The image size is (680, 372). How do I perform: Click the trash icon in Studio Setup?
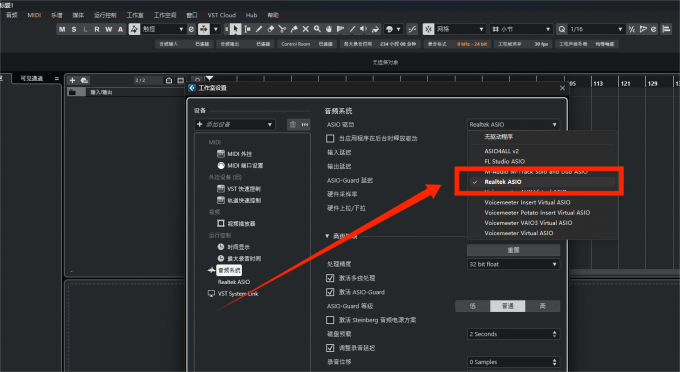pos(293,124)
